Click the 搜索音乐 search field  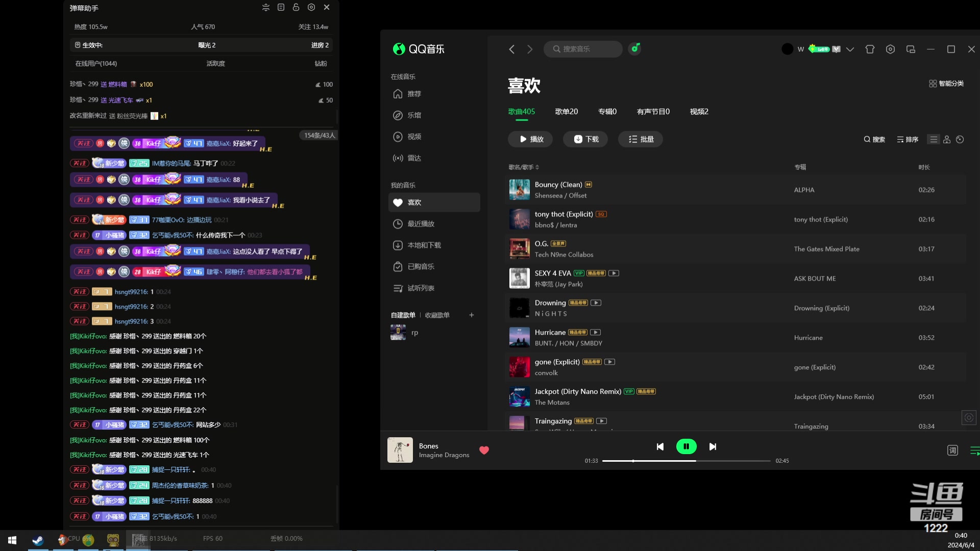pyautogui.click(x=583, y=49)
